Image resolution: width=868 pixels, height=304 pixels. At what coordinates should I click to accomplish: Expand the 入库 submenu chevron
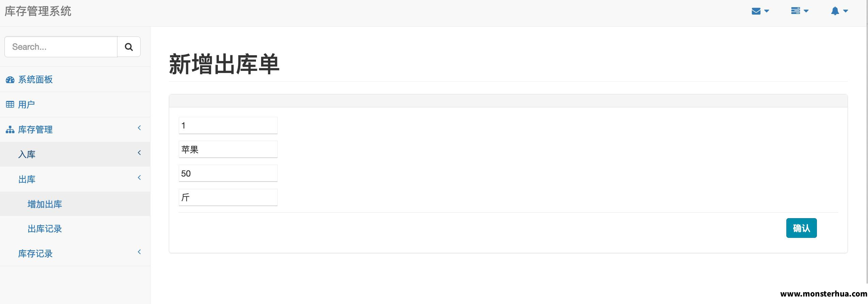139,153
